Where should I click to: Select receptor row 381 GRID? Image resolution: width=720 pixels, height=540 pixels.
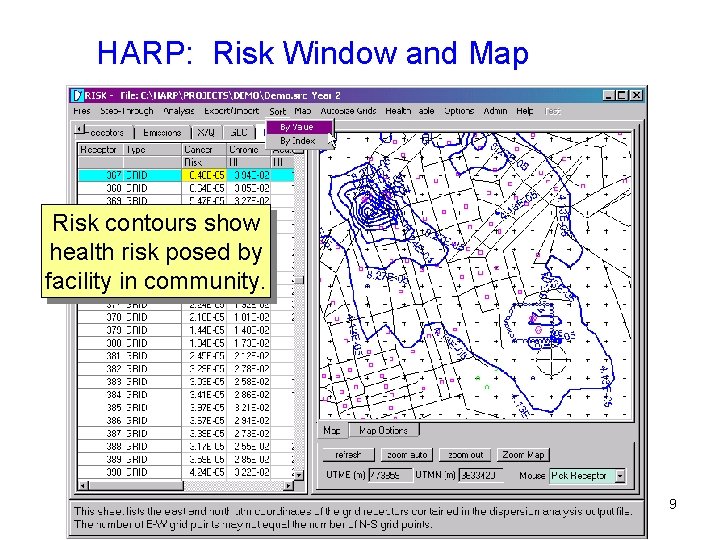[186, 356]
